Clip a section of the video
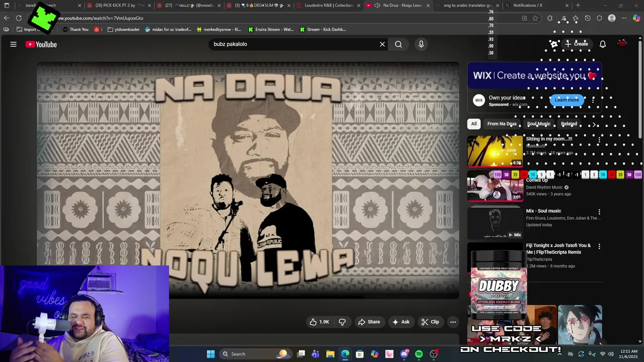Image resolution: width=644 pixels, height=362 pixels. 430,322
